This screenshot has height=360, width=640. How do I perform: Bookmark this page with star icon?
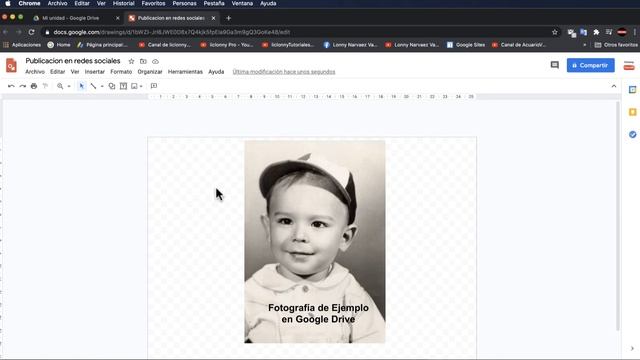pyautogui.click(x=555, y=32)
